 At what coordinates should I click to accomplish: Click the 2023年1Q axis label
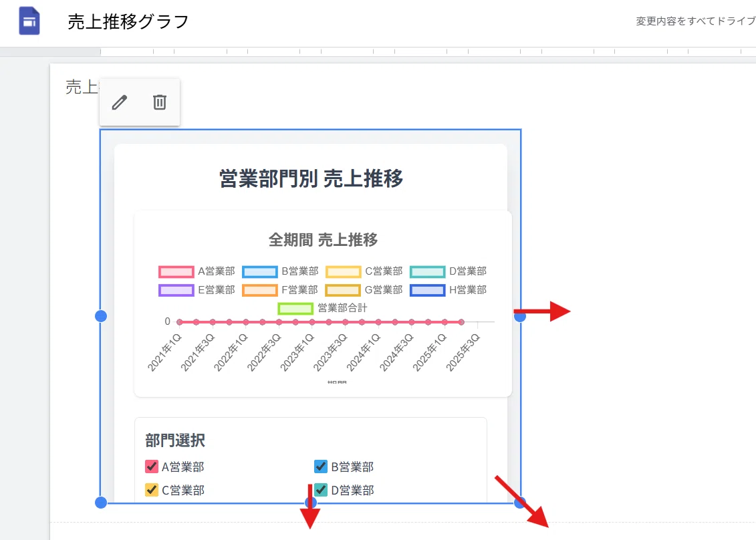pyautogui.click(x=297, y=352)
